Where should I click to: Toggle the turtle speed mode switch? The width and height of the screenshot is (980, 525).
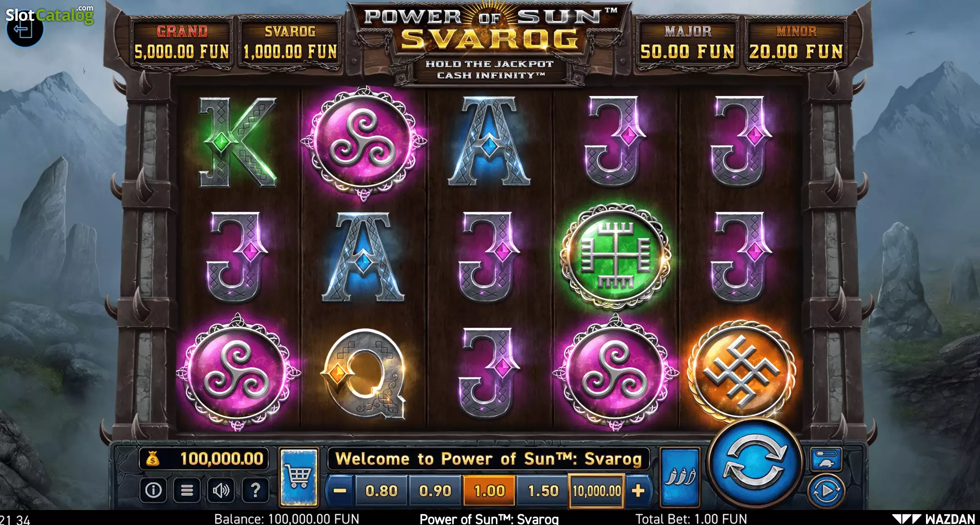coord(826,459)
